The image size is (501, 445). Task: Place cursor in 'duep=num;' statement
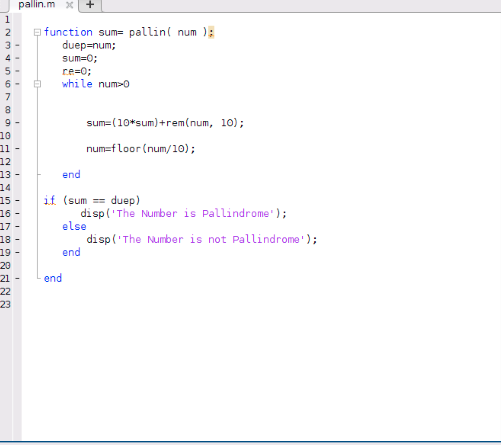(x=89, y=45)
